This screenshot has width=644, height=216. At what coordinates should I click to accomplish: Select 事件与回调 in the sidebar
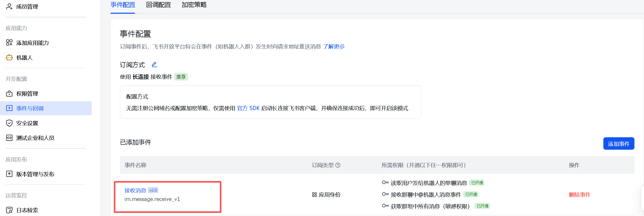click(x=46, y=108)
